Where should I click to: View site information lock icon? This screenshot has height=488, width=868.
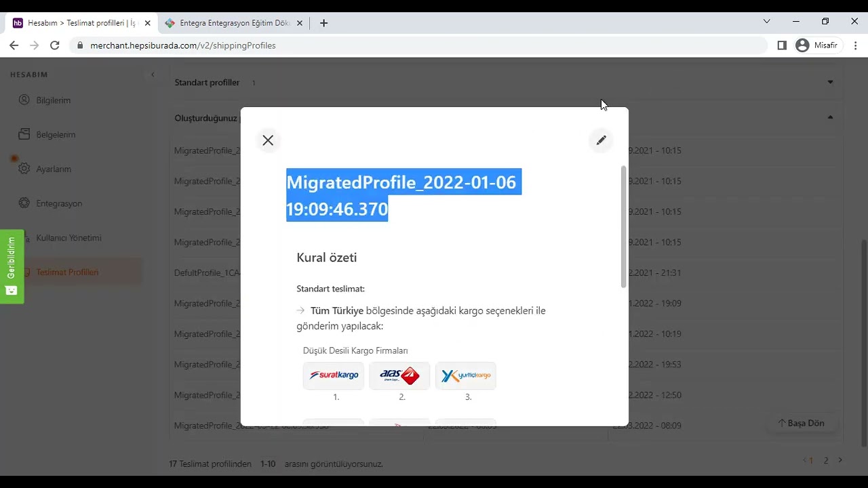[x=80, y=45]
